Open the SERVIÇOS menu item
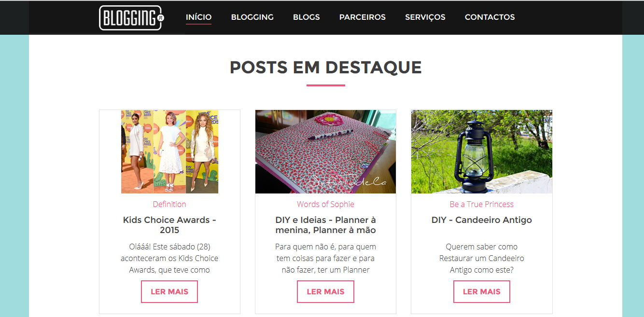 [425, 17]
